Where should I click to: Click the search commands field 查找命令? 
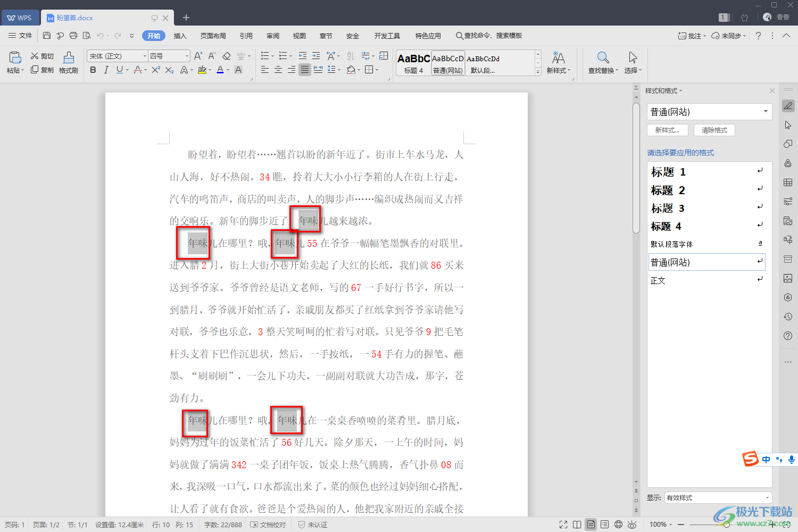click(x=489, y=36)
